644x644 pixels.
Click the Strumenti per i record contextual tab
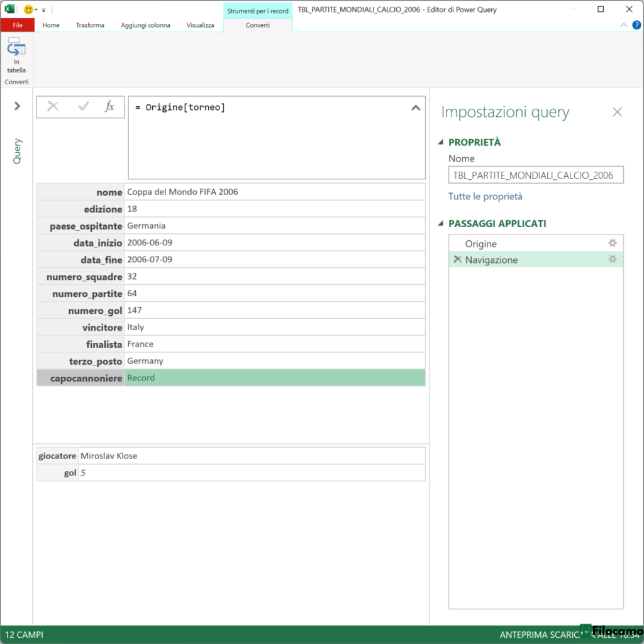pos(257,11)
